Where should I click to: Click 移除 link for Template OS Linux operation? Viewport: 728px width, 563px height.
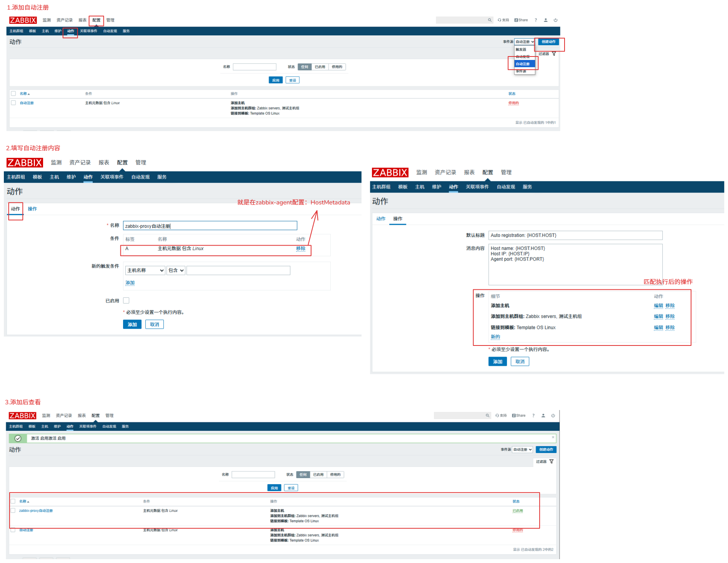(670, 327)
